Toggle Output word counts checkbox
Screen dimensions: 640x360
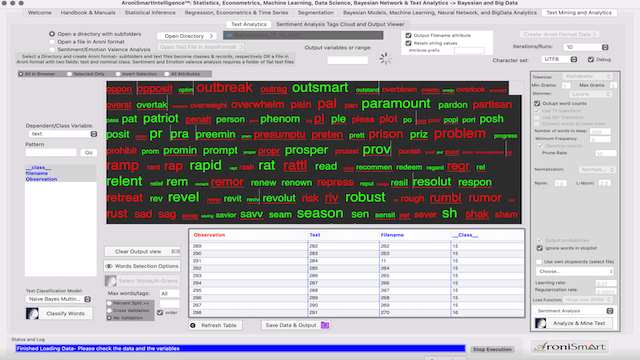tap(537, 104)
